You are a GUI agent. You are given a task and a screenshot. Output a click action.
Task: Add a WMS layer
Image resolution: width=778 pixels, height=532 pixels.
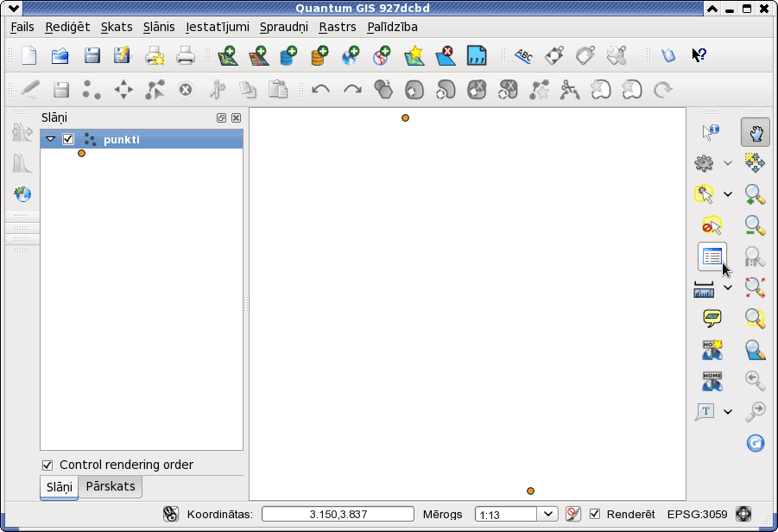coord(351,55)
